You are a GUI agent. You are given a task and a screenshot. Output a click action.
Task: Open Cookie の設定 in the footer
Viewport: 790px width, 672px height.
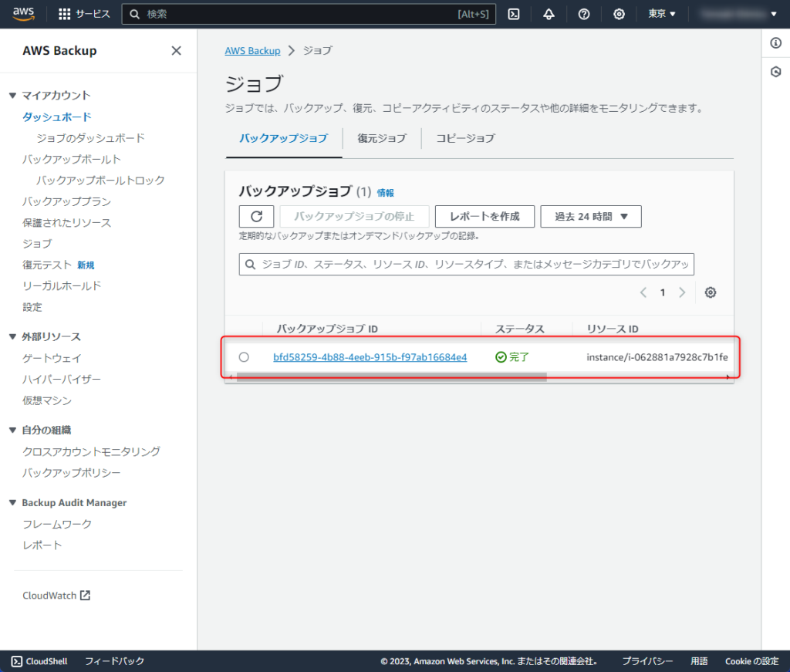[751, 661]
